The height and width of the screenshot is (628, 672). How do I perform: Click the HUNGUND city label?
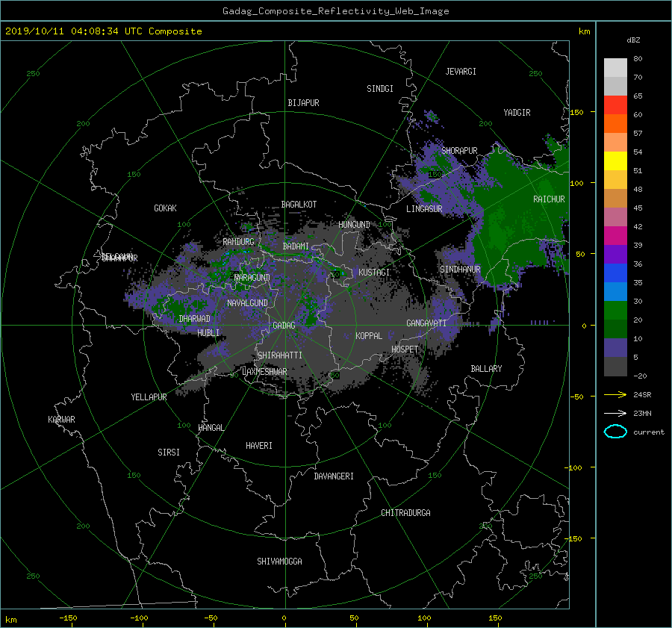click(x=354, y=225)
